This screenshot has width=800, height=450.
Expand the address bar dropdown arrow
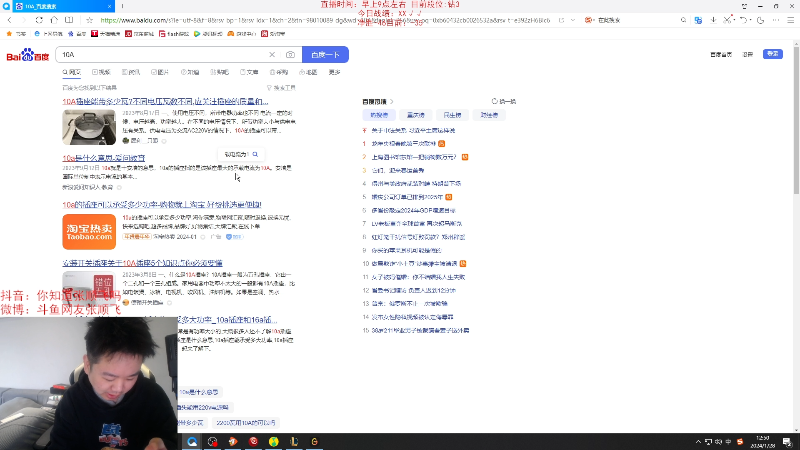(572, 20)
